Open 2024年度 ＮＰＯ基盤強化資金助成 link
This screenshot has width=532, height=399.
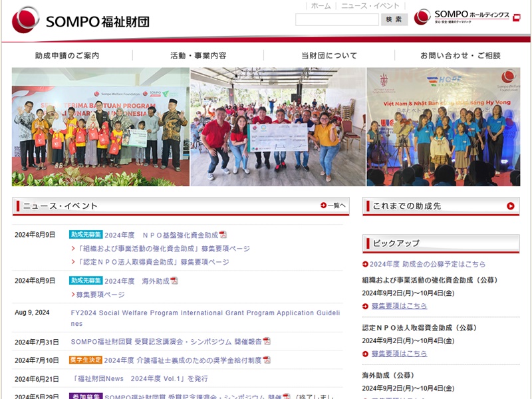[161, 235]
